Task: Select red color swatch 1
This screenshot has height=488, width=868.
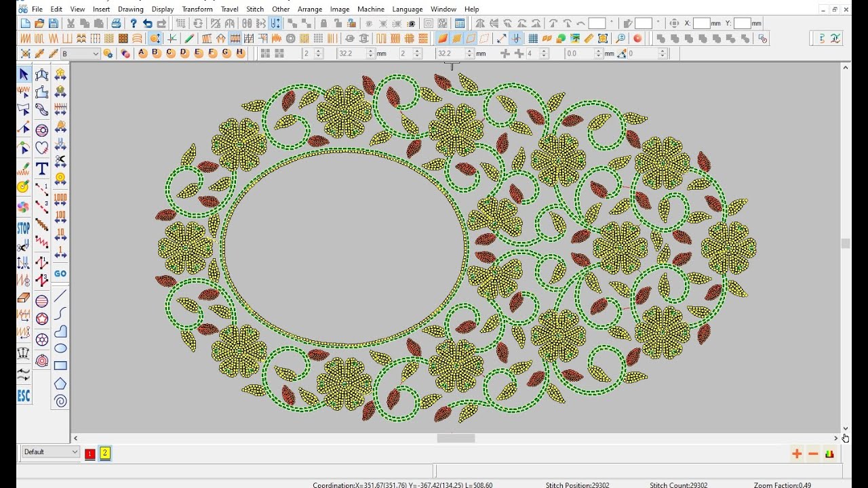Action: (90, 454)
